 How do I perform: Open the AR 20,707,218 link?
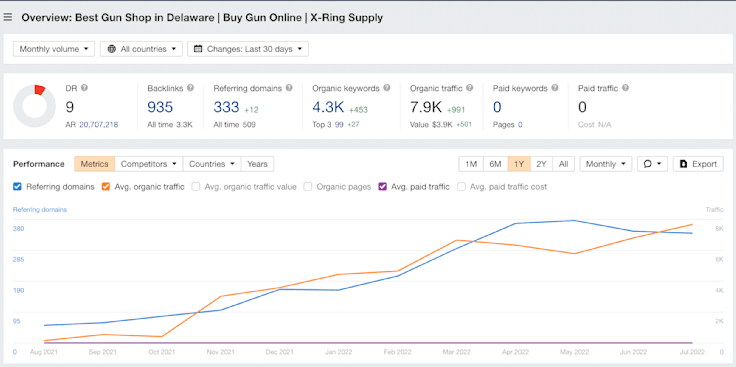point(99,125)
